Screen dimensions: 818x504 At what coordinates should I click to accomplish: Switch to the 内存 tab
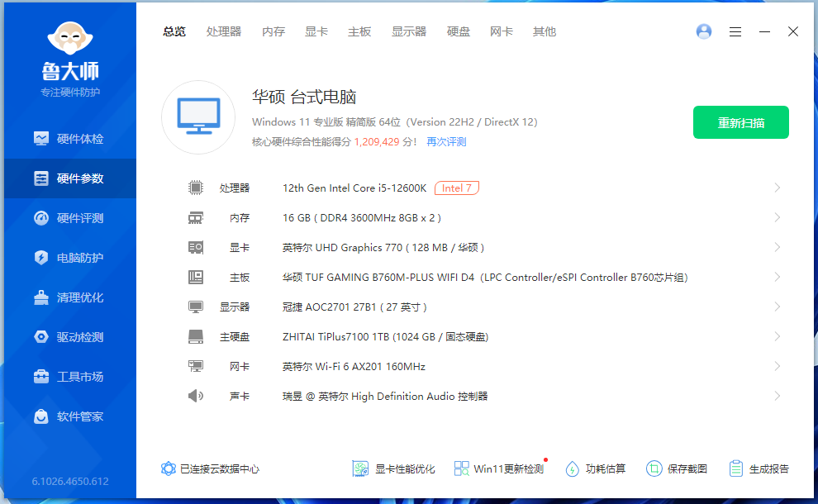(273, 32)
